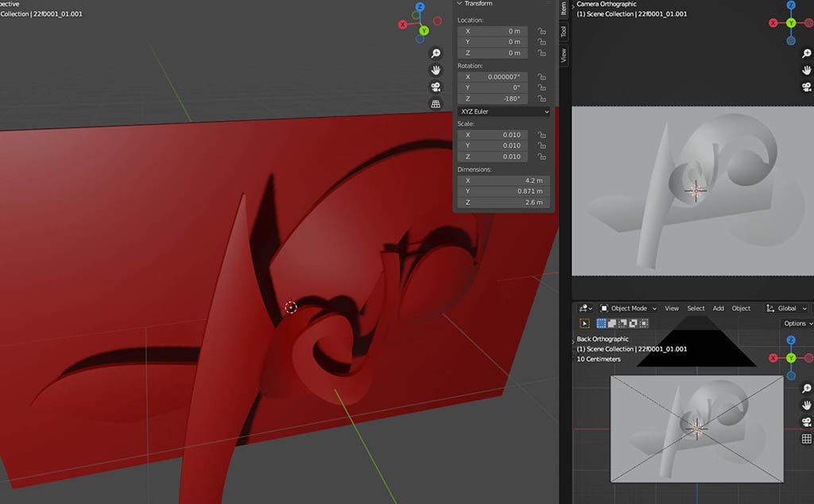The width and height of the screenshot is (814, 504).
Task: Open the Add menu in the viewport header
Action: [x=718, y=308]
